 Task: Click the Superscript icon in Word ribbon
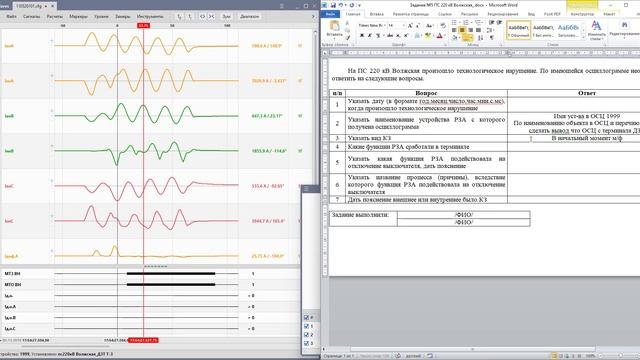(x=406, y=36)
